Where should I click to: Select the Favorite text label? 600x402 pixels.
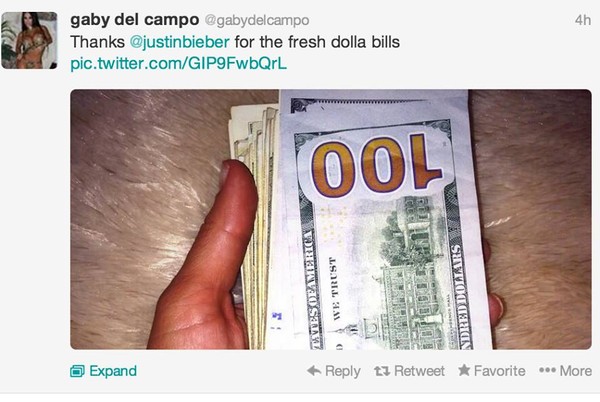[499, 371]
